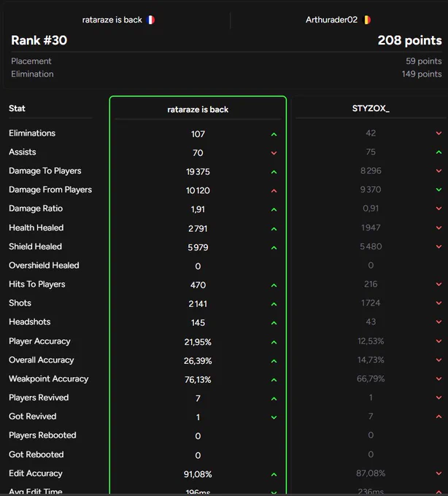Open player name rataraze is back at top
The image size is (448, 496).
pos(112,20)
